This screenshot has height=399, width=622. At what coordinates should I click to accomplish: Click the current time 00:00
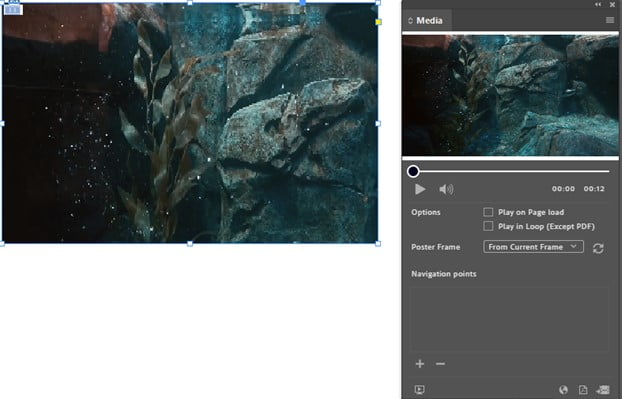(563, 189)
